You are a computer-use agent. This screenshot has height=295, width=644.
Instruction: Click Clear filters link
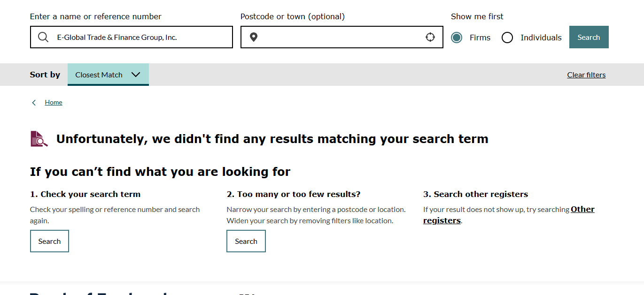click(x=586, y=75)
